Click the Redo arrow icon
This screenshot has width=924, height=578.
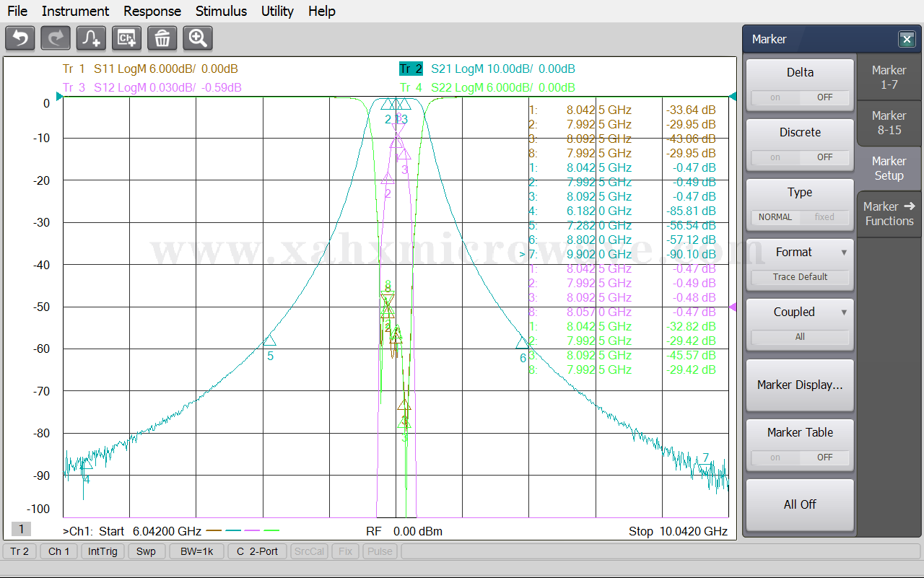coord(56,38)
